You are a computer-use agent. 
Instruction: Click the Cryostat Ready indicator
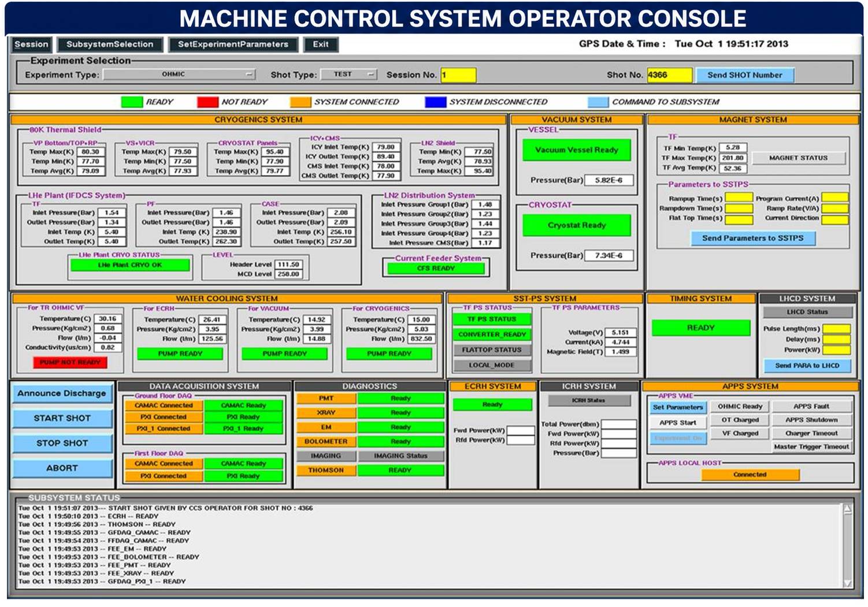coord(576,225)
